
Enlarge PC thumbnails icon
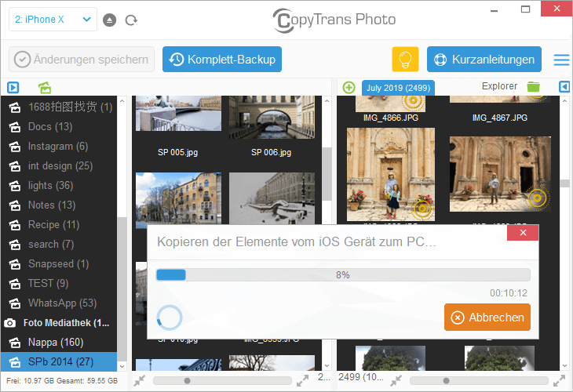[x=559, y=381]
